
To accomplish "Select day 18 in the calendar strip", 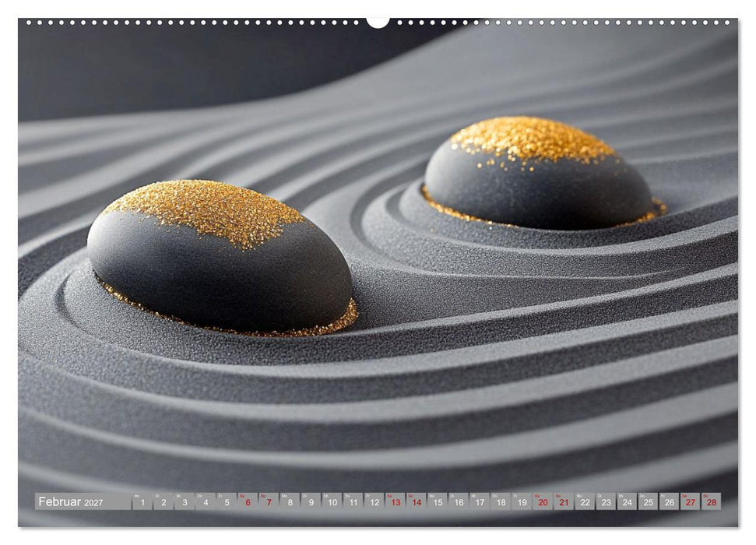I will 501,501.
